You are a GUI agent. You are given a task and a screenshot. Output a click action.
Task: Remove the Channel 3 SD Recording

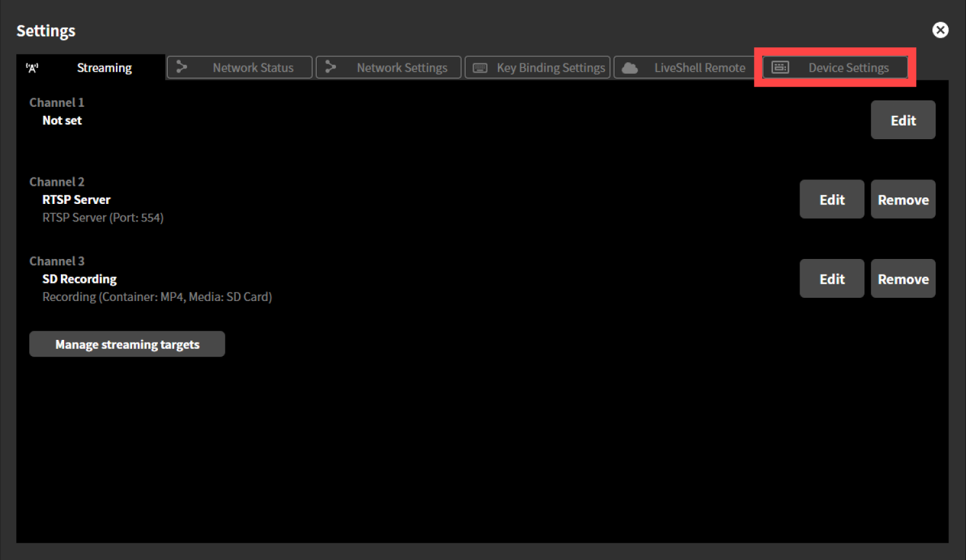(903, 278)
